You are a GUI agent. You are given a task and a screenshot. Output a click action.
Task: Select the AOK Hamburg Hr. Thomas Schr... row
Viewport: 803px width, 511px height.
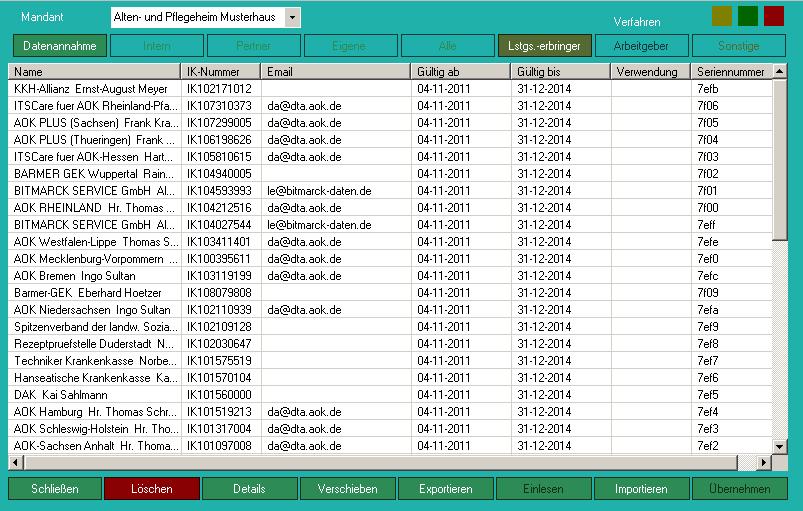[390, 412]
